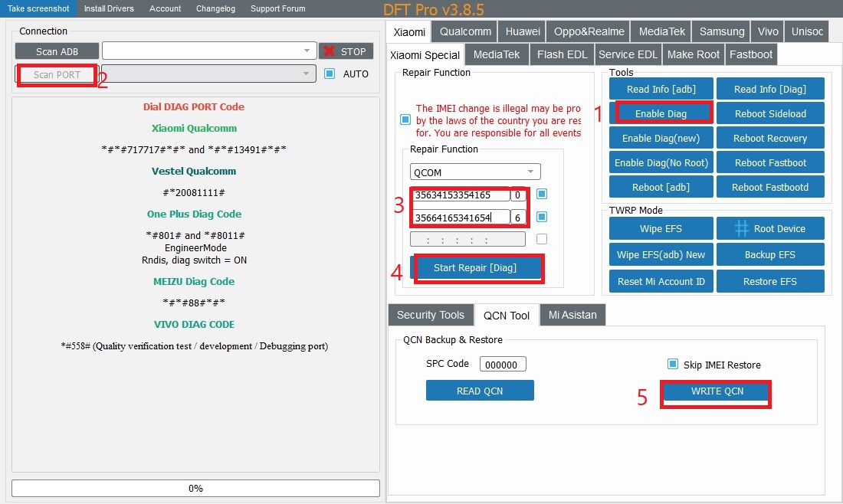Click Read Info [adb] button
Image resolution: width=843 pixels, height=504 pixels.
point(661,89)
